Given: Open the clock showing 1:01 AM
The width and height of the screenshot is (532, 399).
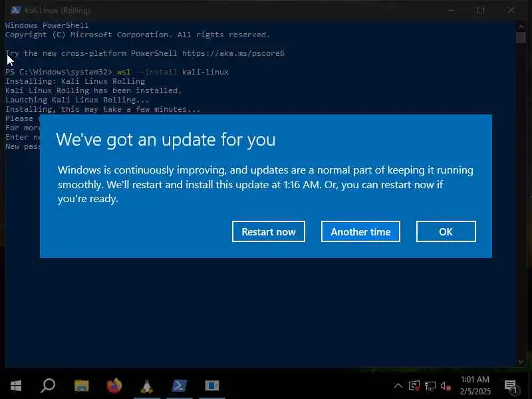Looking at the screenshot, I should pyautogui.click(x=475, y=386).
